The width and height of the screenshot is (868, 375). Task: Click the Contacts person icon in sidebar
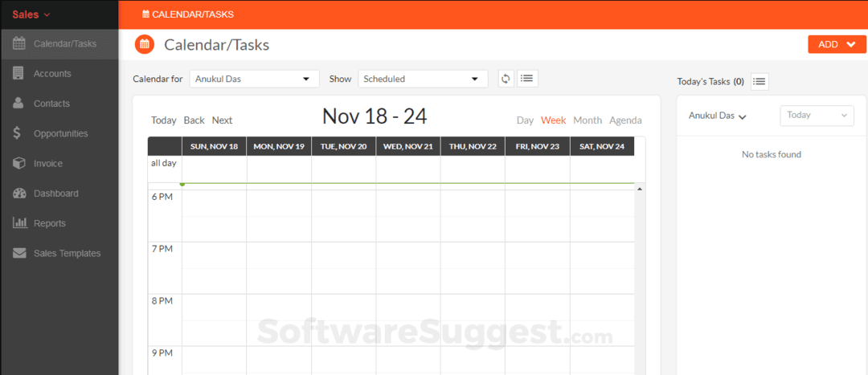point(18,104)
